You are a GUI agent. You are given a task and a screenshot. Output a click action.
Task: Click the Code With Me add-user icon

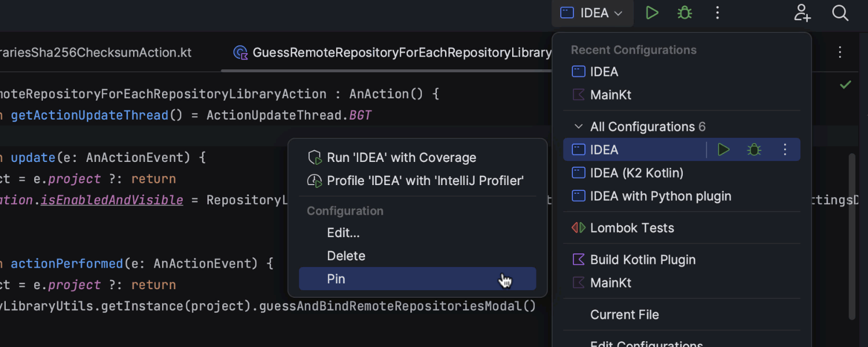(x=803, y=13)
